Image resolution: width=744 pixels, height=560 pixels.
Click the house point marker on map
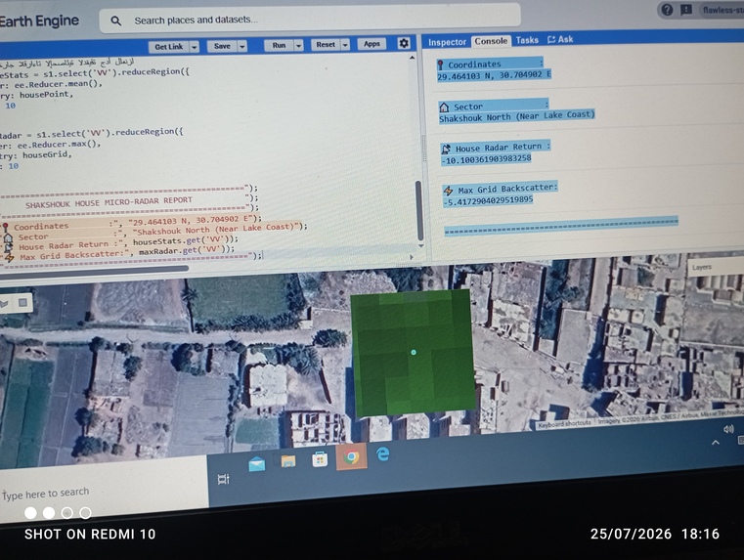click(414, 352)
